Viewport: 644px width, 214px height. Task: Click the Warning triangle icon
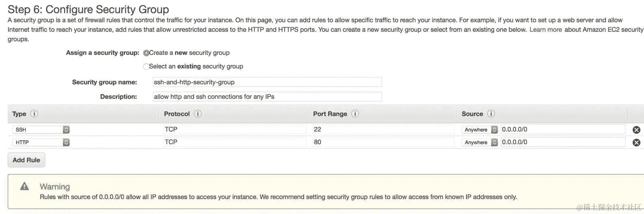click(x=25, y=186)
